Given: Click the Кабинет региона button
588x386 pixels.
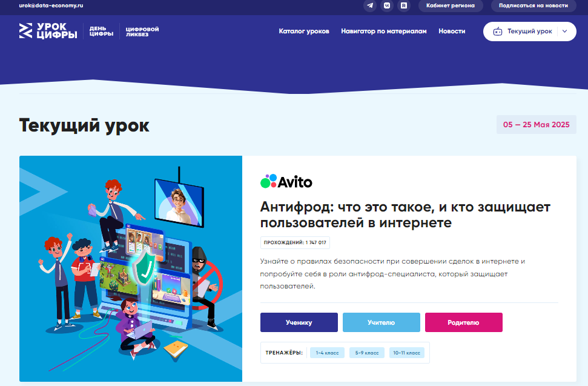Looking at the screenshot, I should [451, 5].
